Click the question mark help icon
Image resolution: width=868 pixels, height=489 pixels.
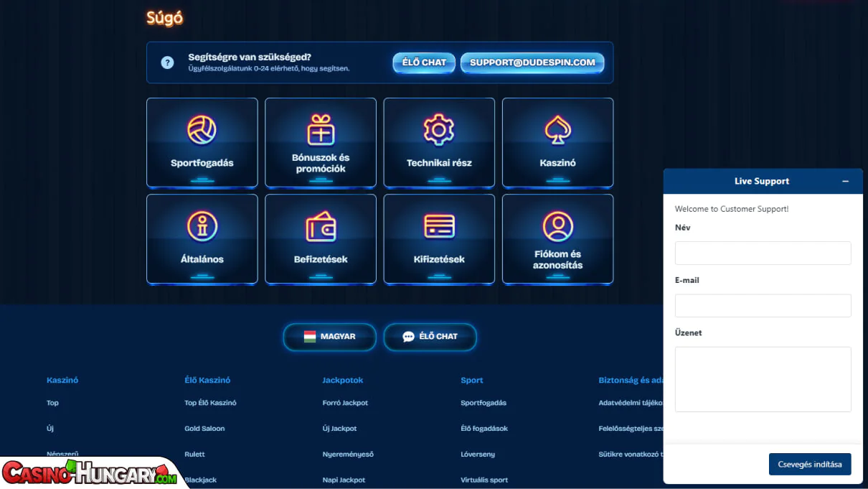pyautogui.click(x=167, y=62)
